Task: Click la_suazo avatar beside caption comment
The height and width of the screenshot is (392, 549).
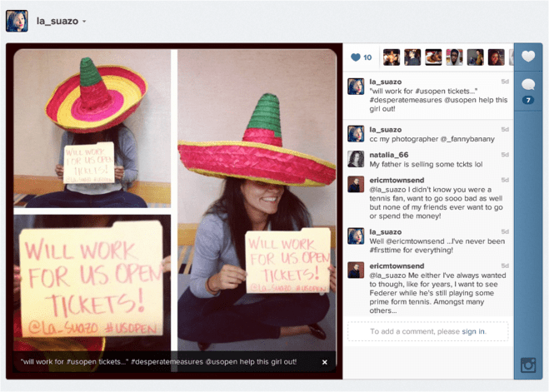Action: click(356, 87)
